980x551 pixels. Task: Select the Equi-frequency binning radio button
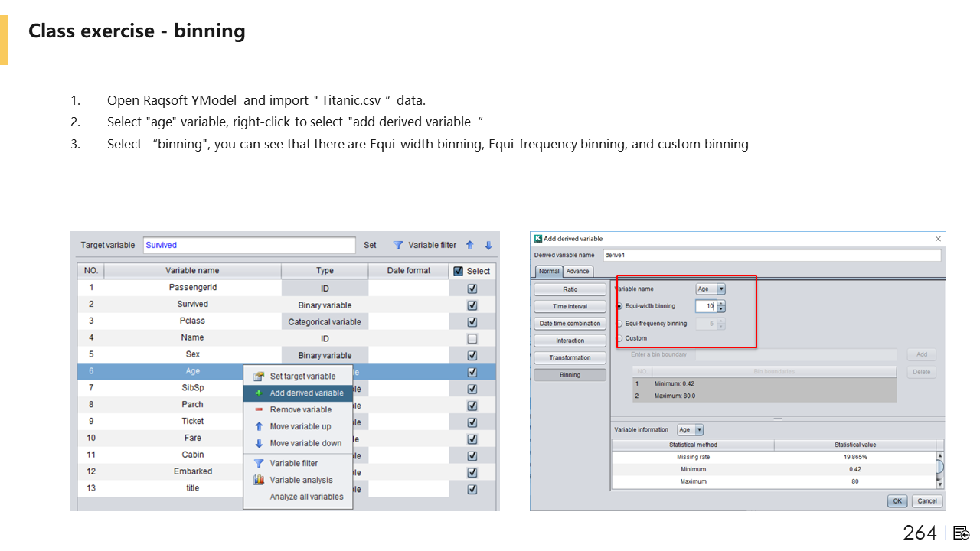[619, 324]
